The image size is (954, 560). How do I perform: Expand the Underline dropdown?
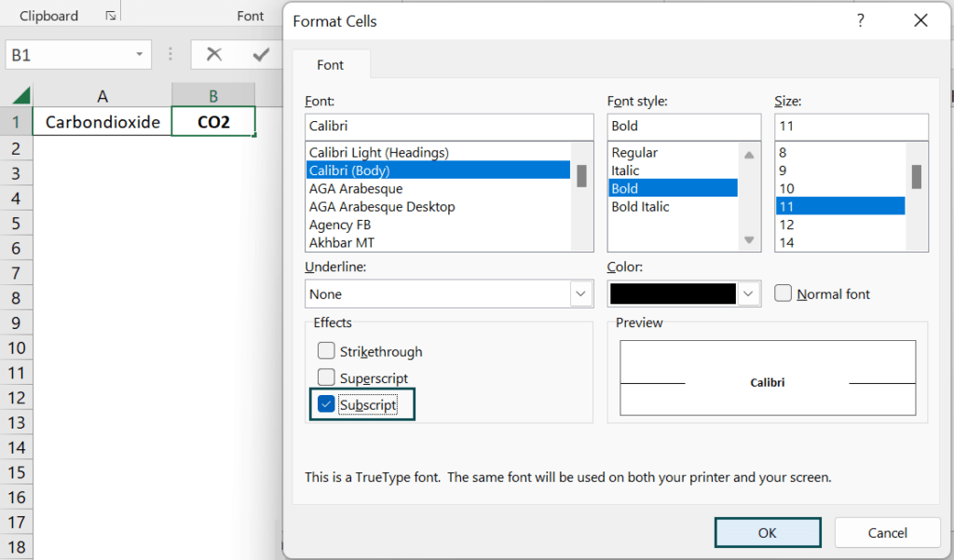pos(580,294)
